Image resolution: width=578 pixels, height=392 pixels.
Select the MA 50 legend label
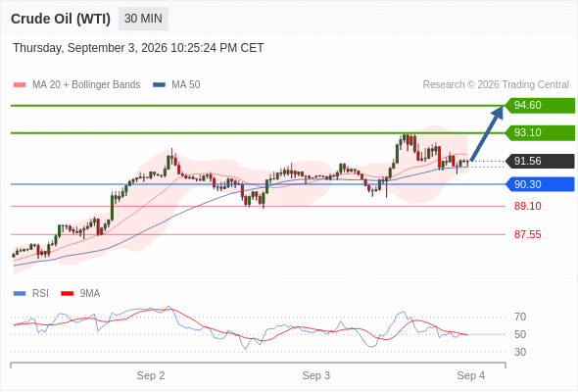(x=186, y=85)
